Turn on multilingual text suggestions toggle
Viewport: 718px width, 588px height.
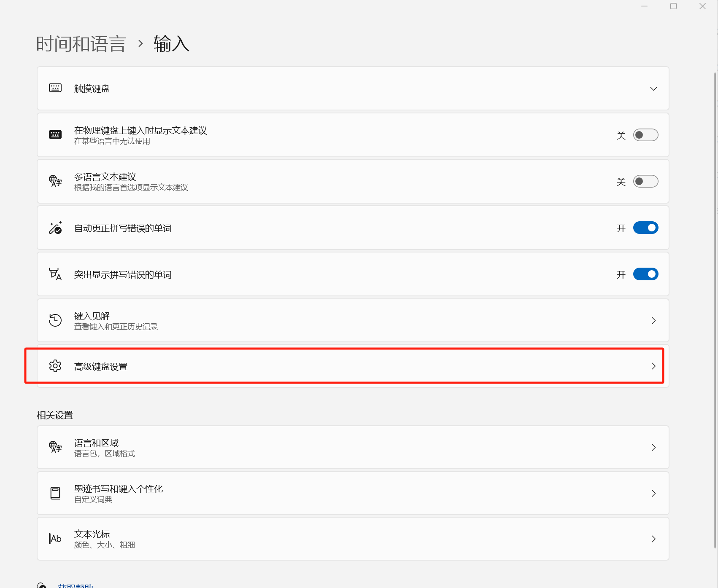click(645, 181)
